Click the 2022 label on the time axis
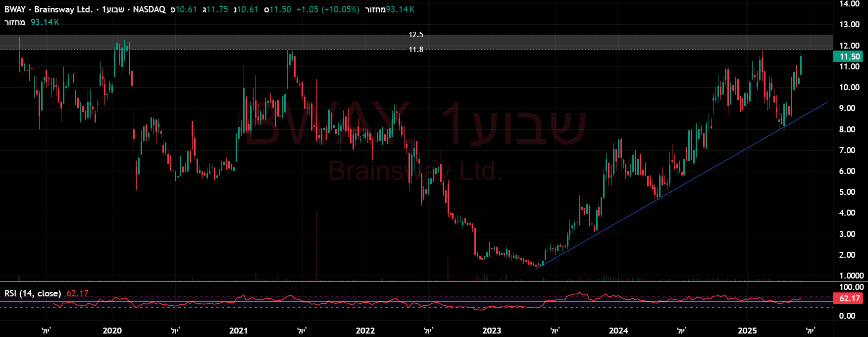The height and width of the screenshot is (337, 868). 365,331
